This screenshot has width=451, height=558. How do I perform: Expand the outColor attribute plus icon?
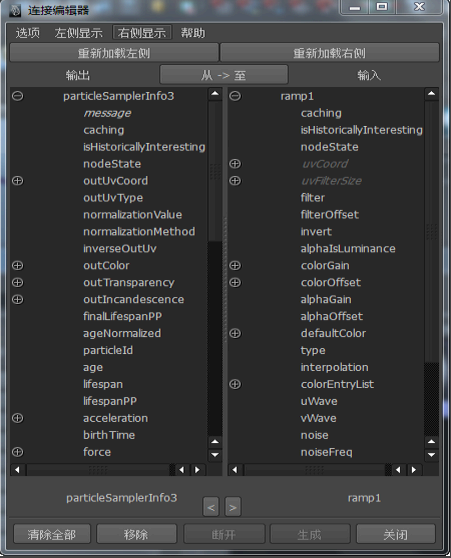click(17, 265)
